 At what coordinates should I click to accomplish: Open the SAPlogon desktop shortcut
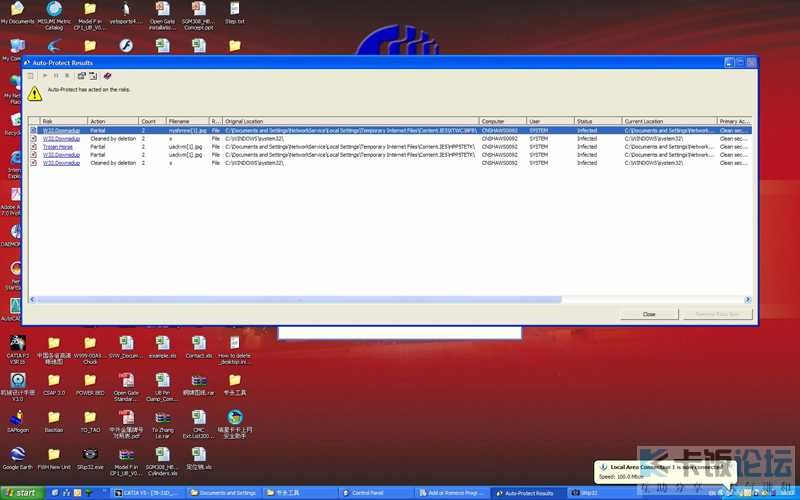17,418
